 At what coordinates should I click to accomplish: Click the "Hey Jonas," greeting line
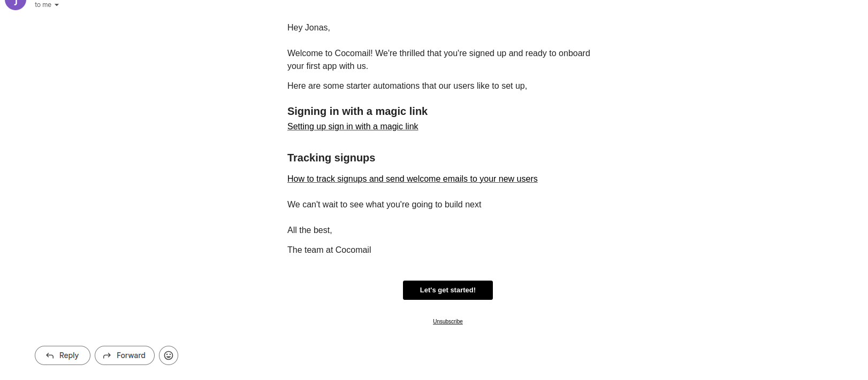point(309,28)
